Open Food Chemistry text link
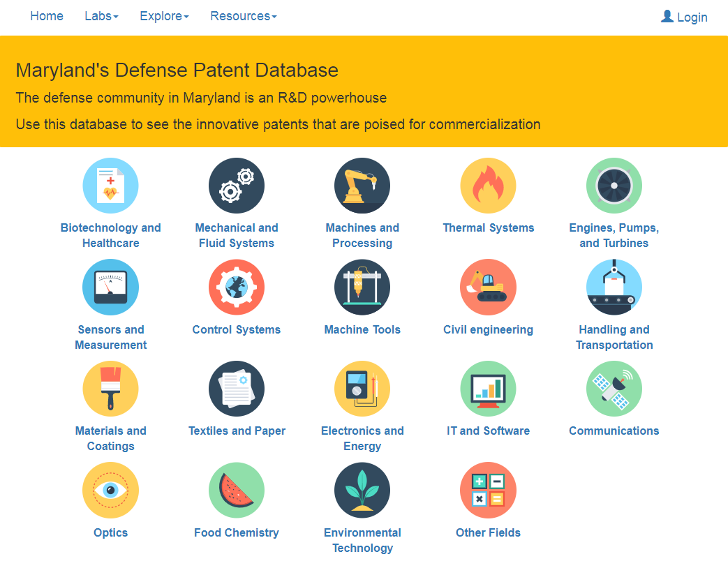The height and width of the screenshot is (568, 728). [x=237, y=532]
